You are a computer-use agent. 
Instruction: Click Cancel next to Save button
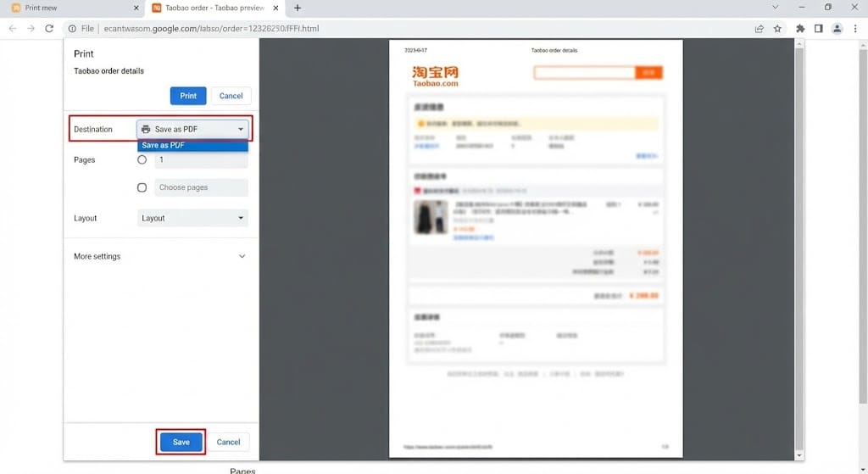tap(228, 442)
